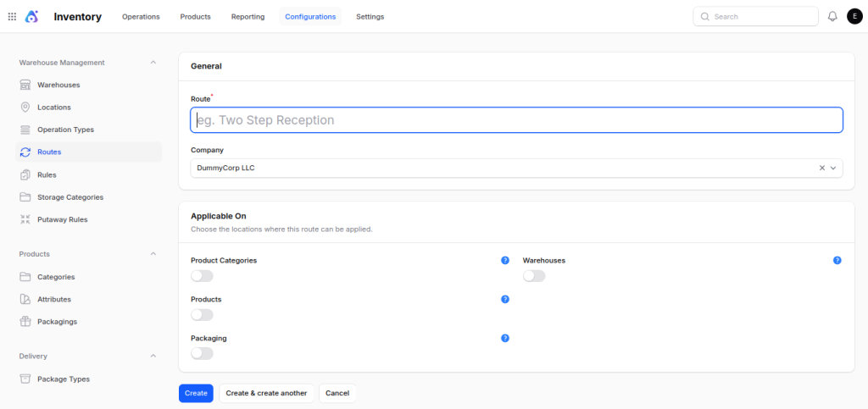Collapse the Products sidebar section
The height and width of the screenshot is (409, 868).
tap(153, 254)
